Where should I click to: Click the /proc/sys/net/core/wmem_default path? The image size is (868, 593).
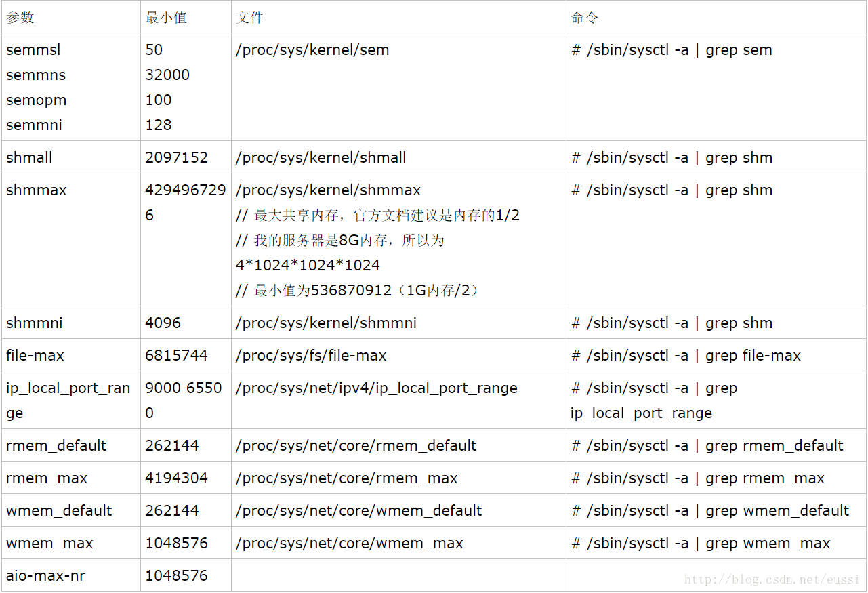[359, 510]
